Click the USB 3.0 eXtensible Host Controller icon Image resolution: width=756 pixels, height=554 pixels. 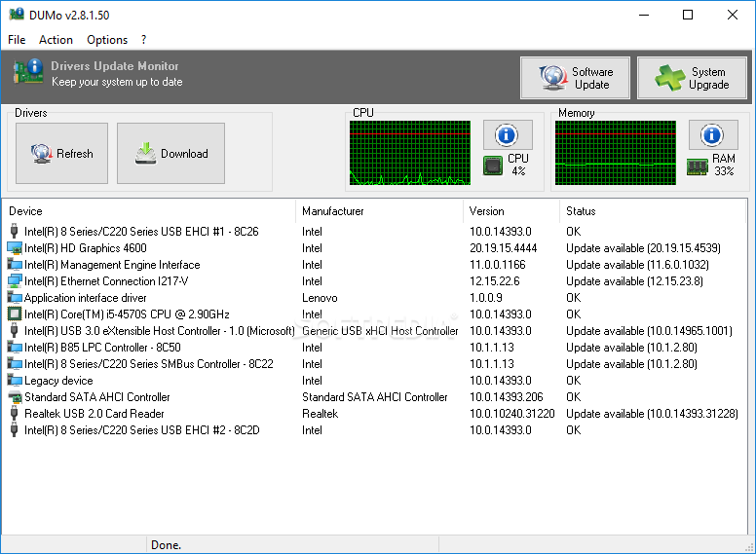click(x=15, y=330)
